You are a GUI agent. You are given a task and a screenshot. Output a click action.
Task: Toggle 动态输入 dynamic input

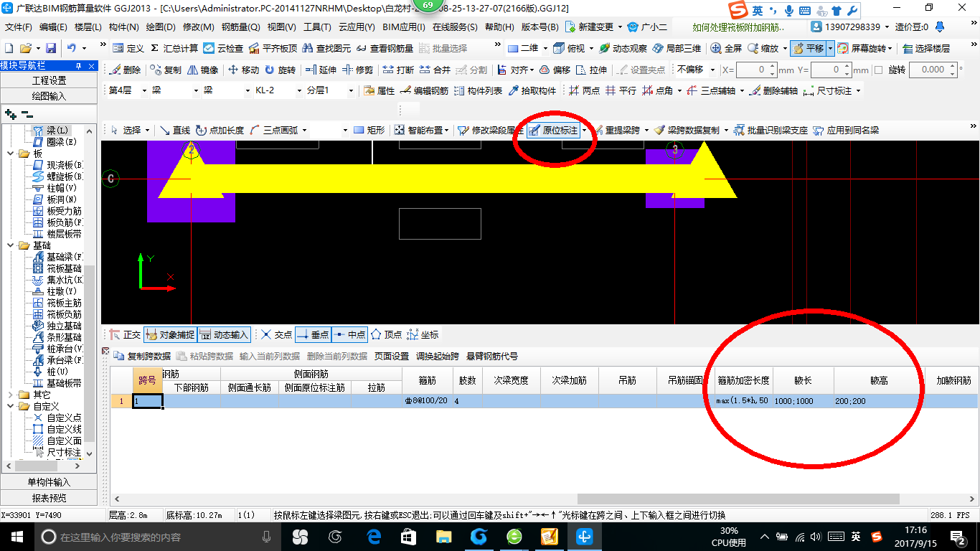click(224, 334)
